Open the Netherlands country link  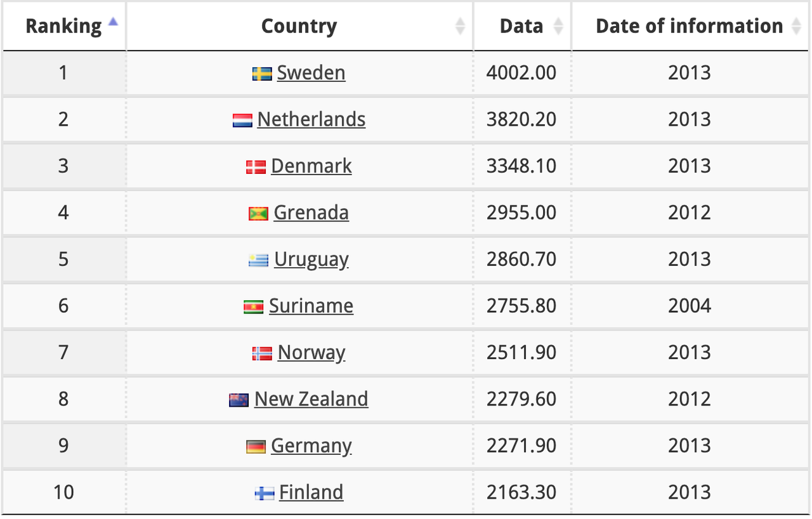(311, 119)
